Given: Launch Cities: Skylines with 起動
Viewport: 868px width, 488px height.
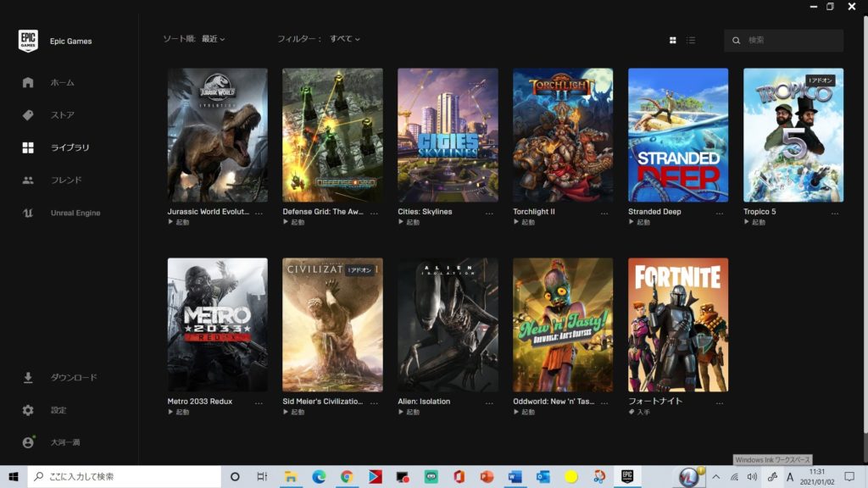Looking at the screenshot, I should 409,223.
